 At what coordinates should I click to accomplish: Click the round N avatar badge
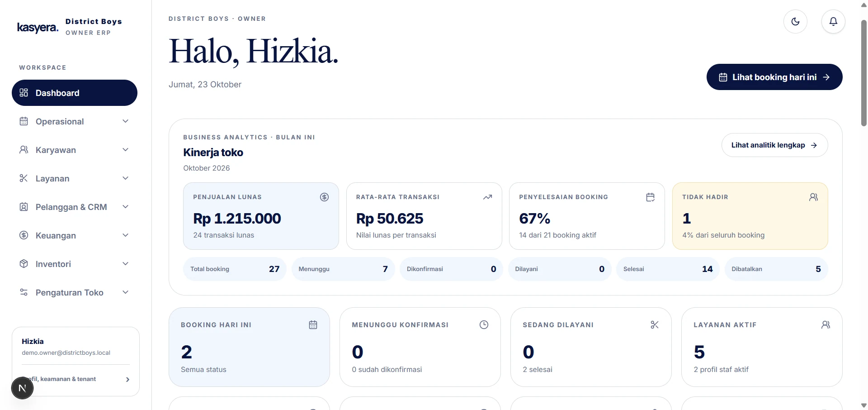click(22, 388)
